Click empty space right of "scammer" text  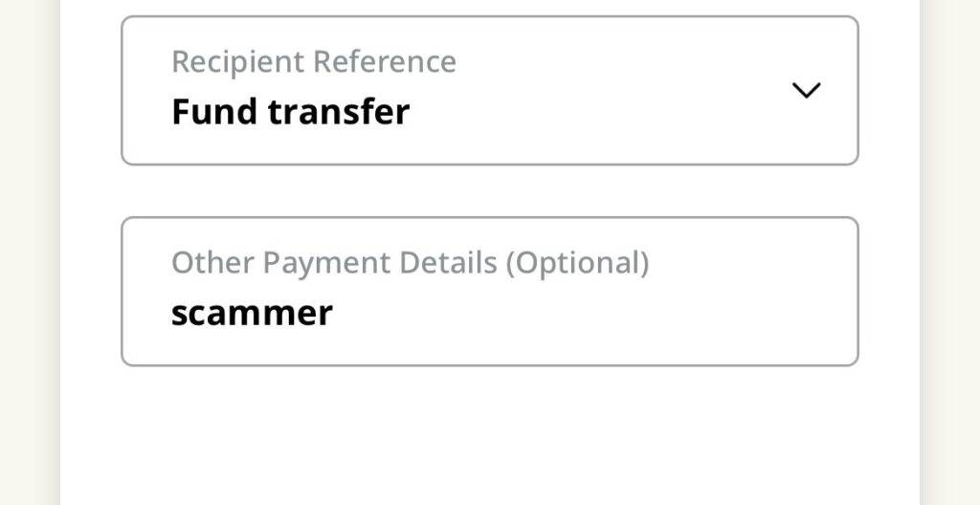[x=574, y=314]
